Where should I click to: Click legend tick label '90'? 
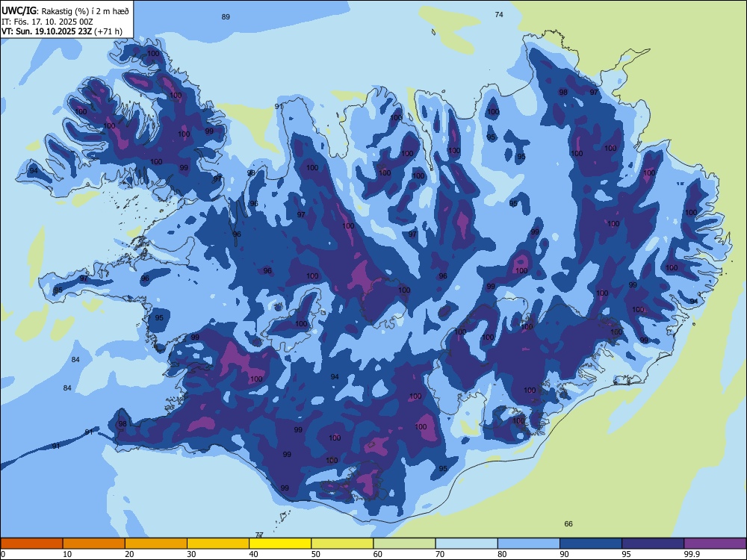tap(564, 554)
